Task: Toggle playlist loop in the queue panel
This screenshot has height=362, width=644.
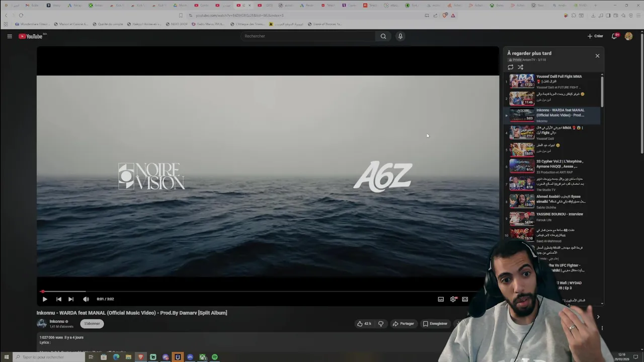Action: pos(511,67)
